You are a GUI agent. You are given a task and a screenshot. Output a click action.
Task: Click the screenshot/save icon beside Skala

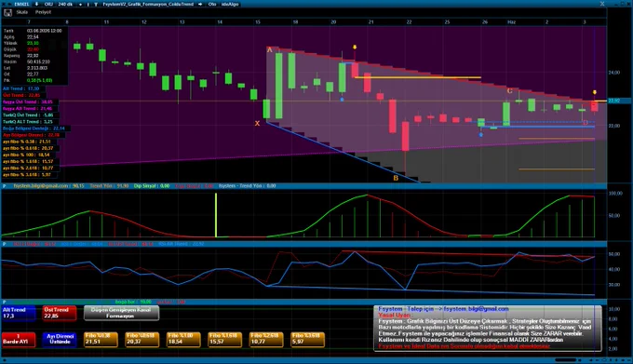click(7, 13)
